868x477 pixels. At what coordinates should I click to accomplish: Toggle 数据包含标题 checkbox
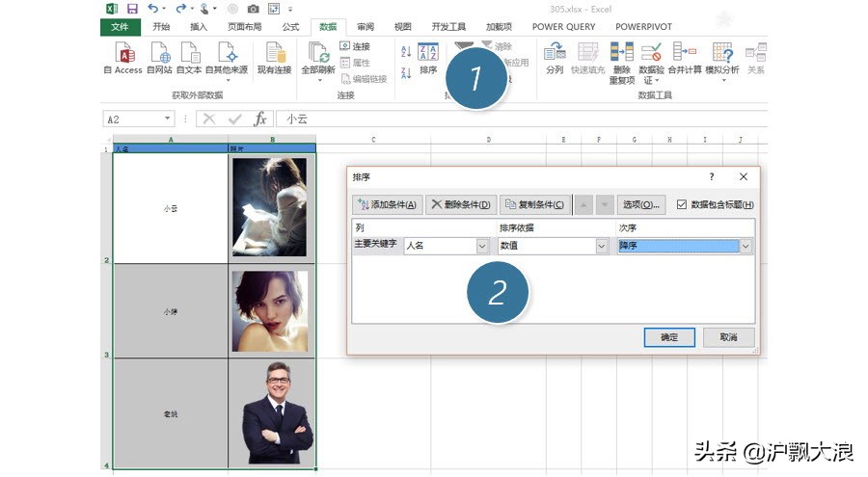[682, 204]
